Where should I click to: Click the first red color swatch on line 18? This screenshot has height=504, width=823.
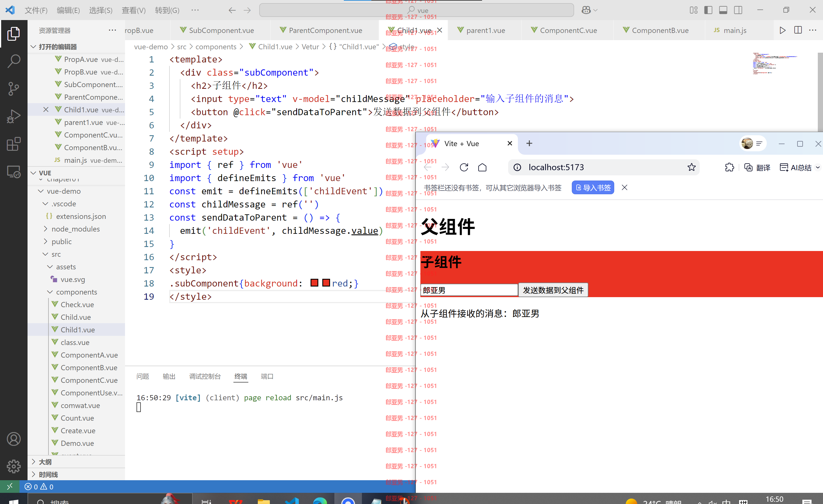[314, 283]
